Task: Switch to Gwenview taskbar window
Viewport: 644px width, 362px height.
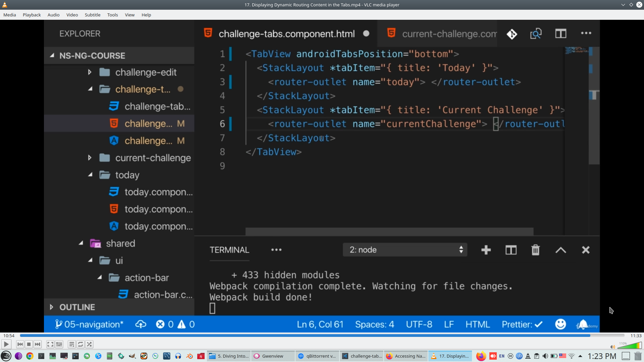Action: tap(272, 356)
